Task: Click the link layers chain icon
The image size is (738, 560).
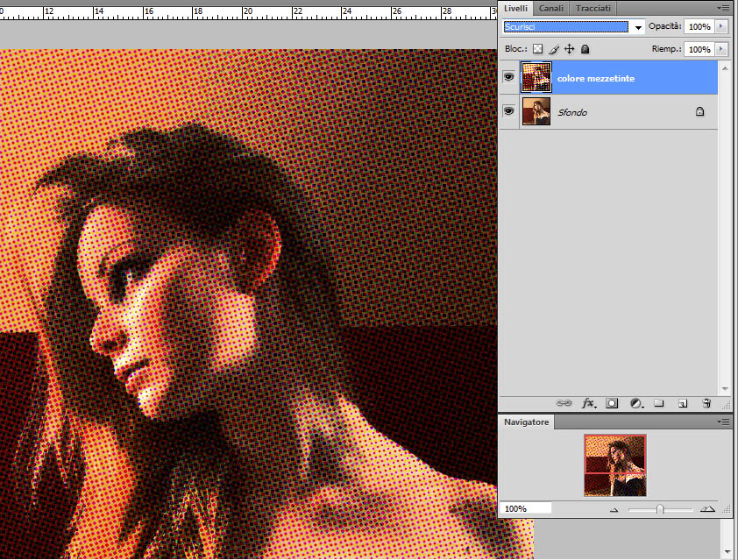Action: click(564, 403)
